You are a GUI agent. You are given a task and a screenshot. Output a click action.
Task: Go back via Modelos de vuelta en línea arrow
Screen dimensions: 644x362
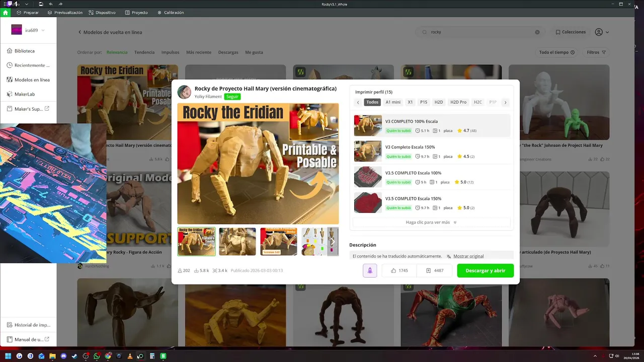click(x=79, y=32)
